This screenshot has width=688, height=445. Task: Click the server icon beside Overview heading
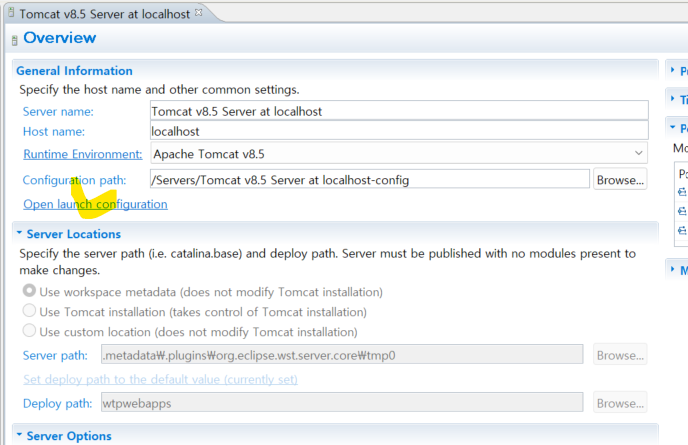pyautogui.click(x=14, y=40)
